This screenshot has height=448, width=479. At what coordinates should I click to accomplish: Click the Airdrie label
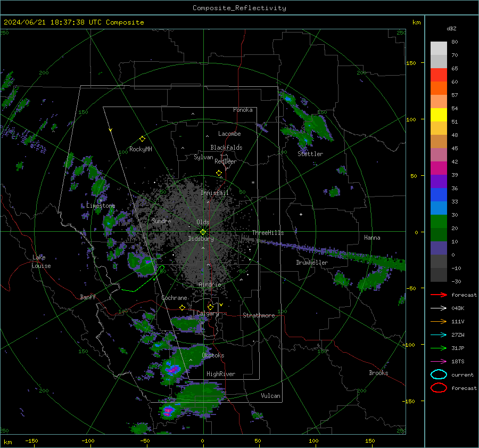(210, 284)
